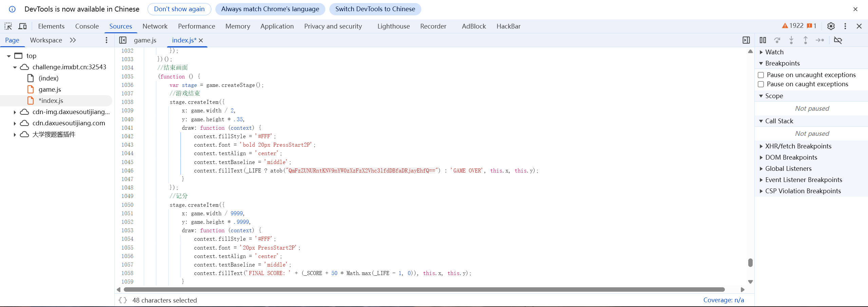Expand CSP Violation Breakpoints section
This screenshot has height=307, width=868.
(x=761, y=191)
